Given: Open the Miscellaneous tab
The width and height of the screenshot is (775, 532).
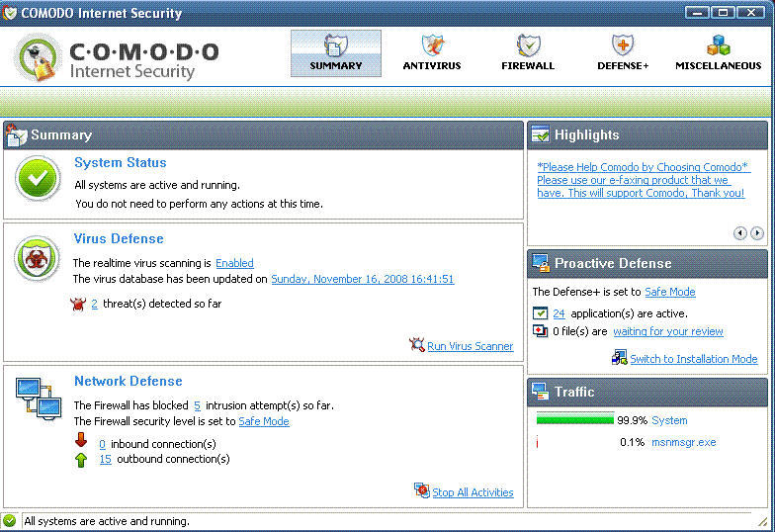Looking at the screenshot, I should pos(718,53).
